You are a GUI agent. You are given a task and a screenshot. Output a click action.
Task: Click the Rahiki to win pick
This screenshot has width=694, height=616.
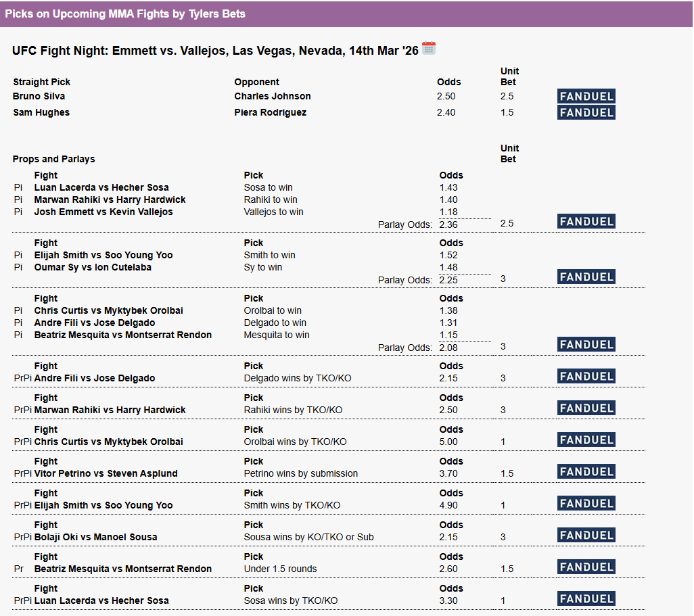[x=271, y=199]
